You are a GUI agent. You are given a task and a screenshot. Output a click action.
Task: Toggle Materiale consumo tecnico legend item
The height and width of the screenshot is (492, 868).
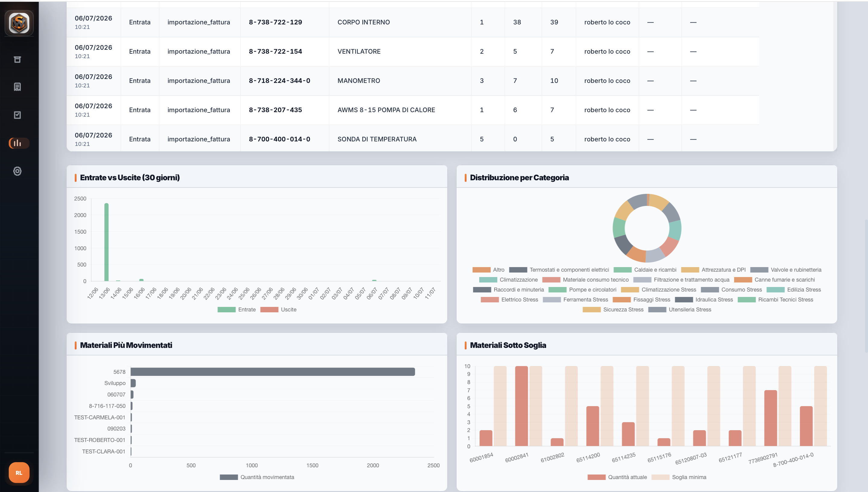click(585, 280)
